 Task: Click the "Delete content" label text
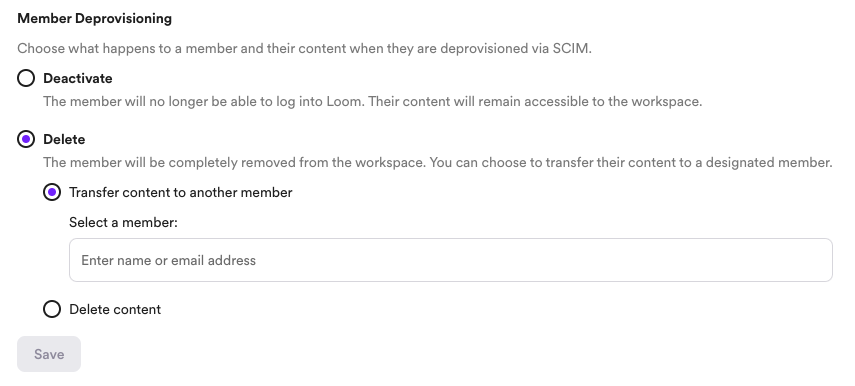(x=115, y=310)
